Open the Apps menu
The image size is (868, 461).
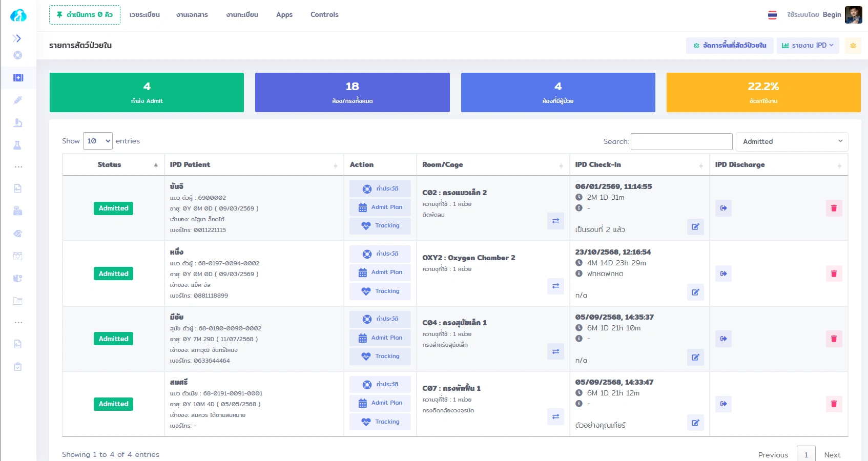pyautogui.click(x=284, y=15)
